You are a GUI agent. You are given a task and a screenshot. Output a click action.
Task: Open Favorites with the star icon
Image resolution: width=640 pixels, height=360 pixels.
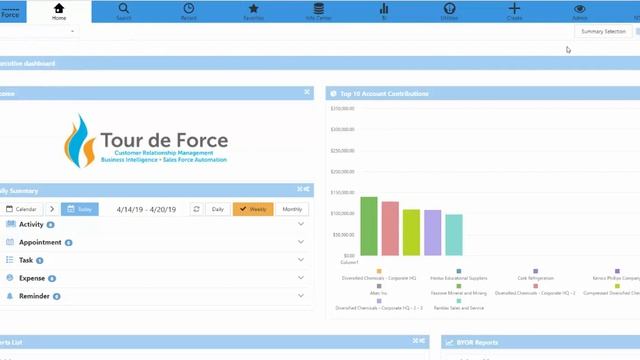[253, 11]
